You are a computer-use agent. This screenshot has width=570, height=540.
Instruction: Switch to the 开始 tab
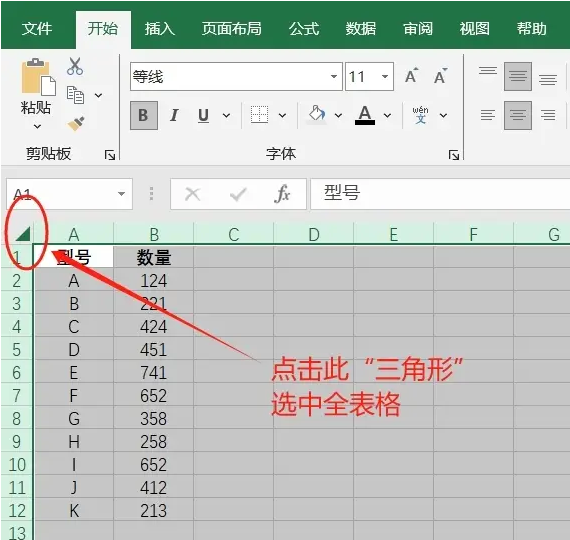(103, 28)
